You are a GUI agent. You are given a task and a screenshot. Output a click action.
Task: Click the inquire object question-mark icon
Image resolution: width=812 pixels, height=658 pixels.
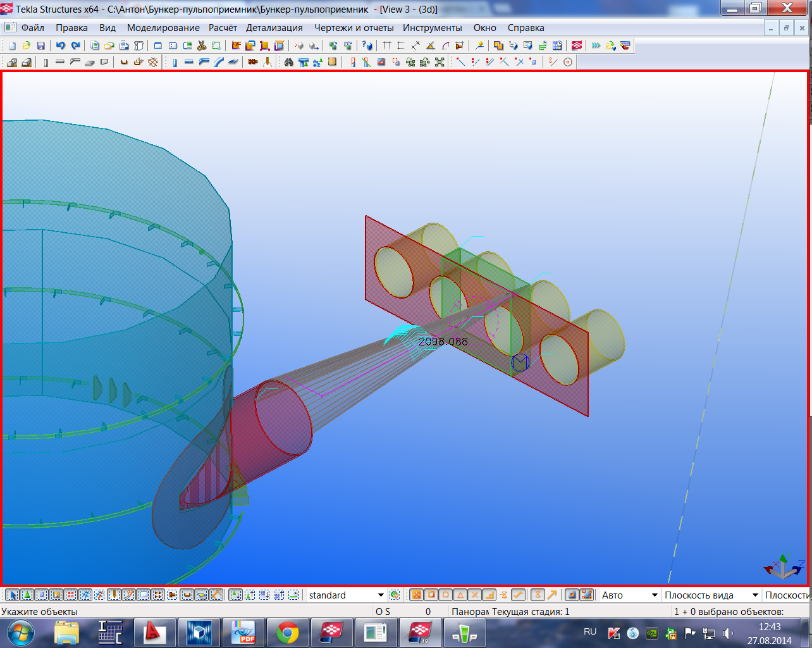367,46
